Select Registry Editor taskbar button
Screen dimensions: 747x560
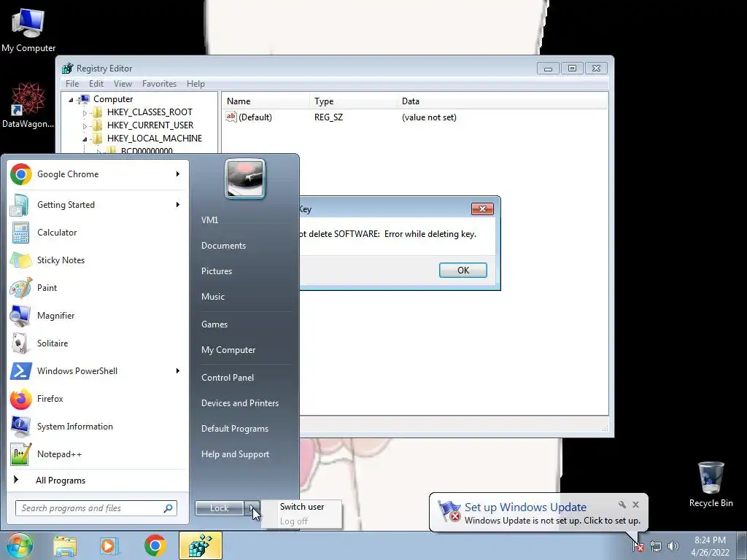coord(200,545)
